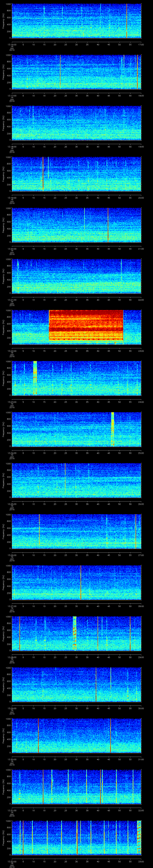Click the red vertical line at 53 s in the 13:16 spectrogram
Image resolution: width=153 pixels, height=868 pixels.
[126, 21]
